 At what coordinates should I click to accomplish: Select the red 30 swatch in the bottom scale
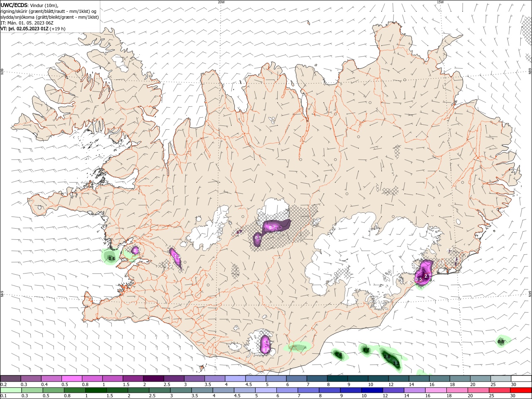point(521,390)
